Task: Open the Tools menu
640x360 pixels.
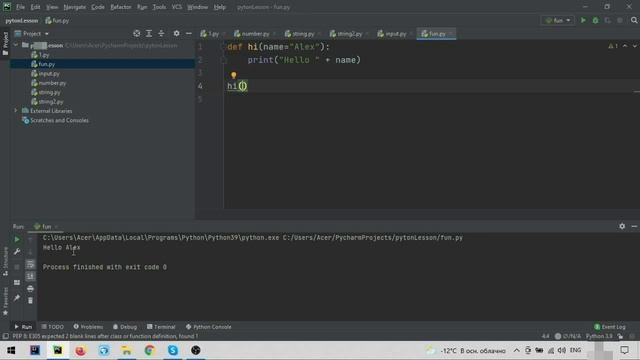Action: tap(159, 7)
